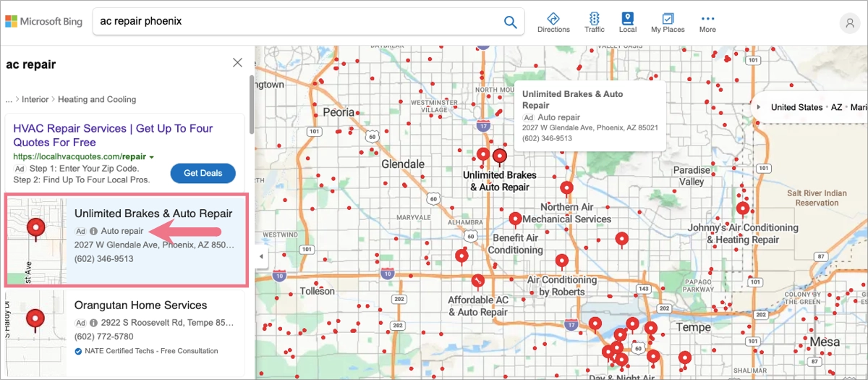This screenshot has height=380, width=868.
Task: Expand the United States AZ location breadcrumb arrow
Action: [759, 107]
